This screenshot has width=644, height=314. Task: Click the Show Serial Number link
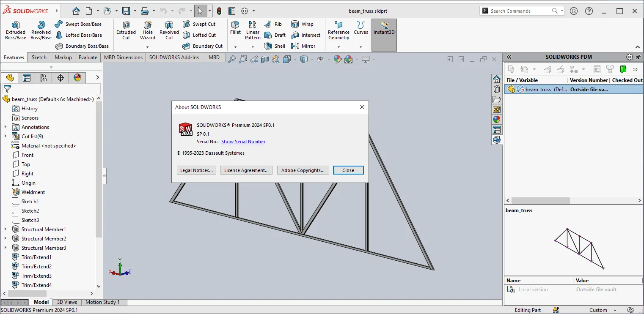click(243, 142)
